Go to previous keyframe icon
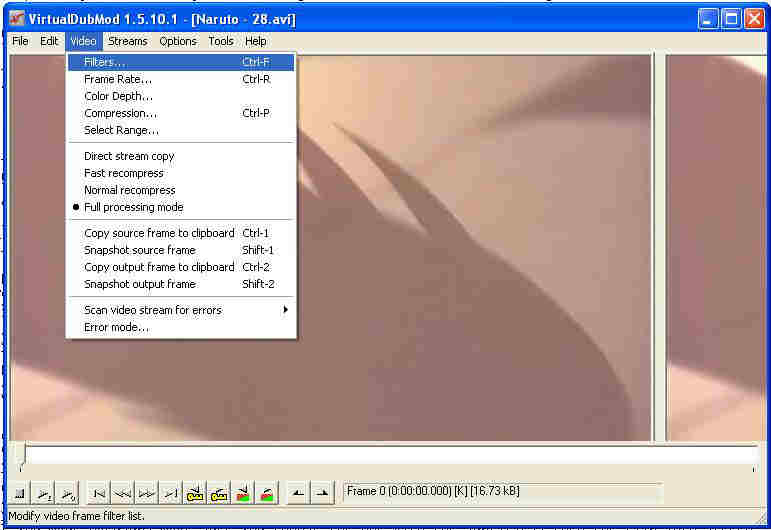The image size is (771, 530). [195, 493]
